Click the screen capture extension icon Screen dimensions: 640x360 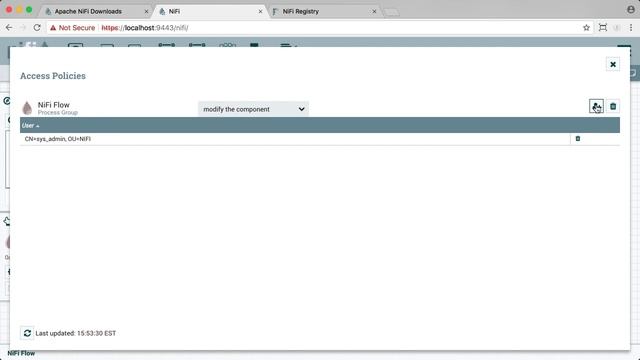tap(602, 28)
